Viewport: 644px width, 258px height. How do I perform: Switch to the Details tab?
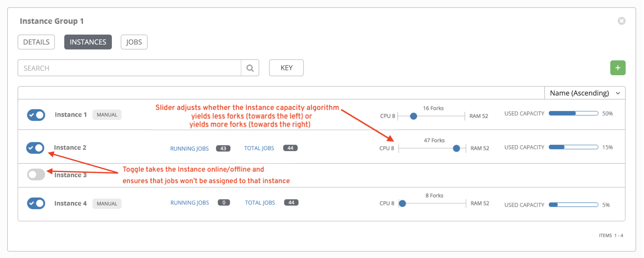[x=36, y=42]
